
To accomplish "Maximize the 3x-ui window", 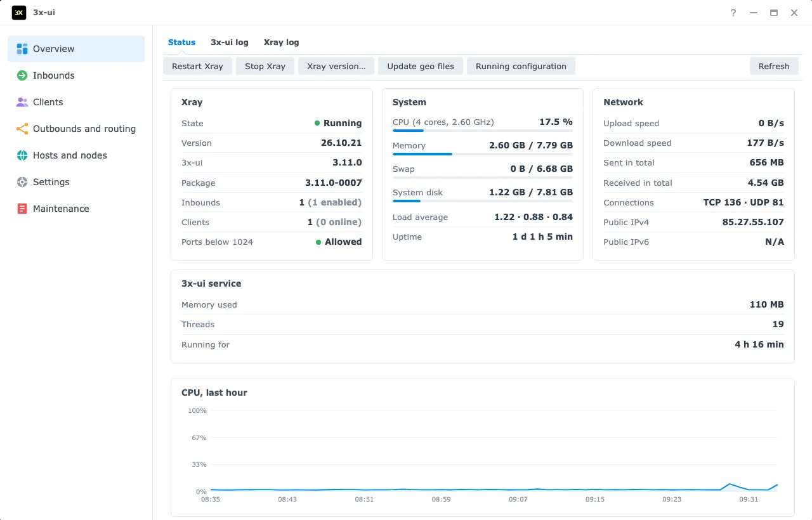I will click(x=774, y=13).
